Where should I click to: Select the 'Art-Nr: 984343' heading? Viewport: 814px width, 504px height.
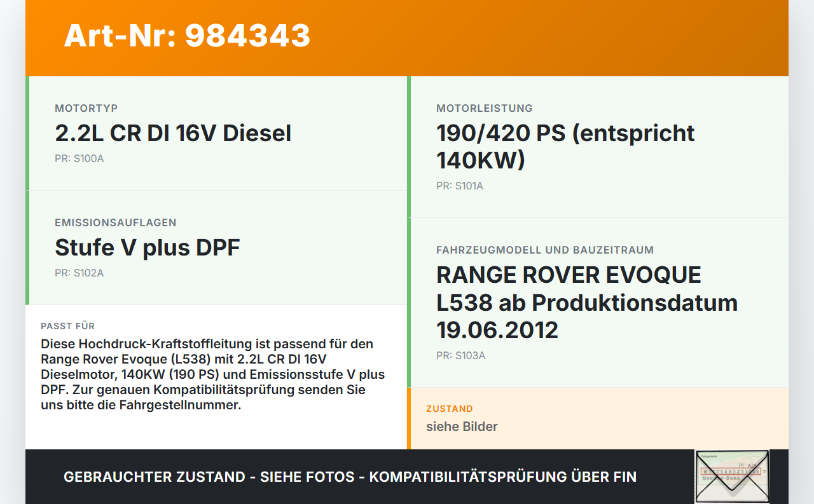(x=187, y=36)
